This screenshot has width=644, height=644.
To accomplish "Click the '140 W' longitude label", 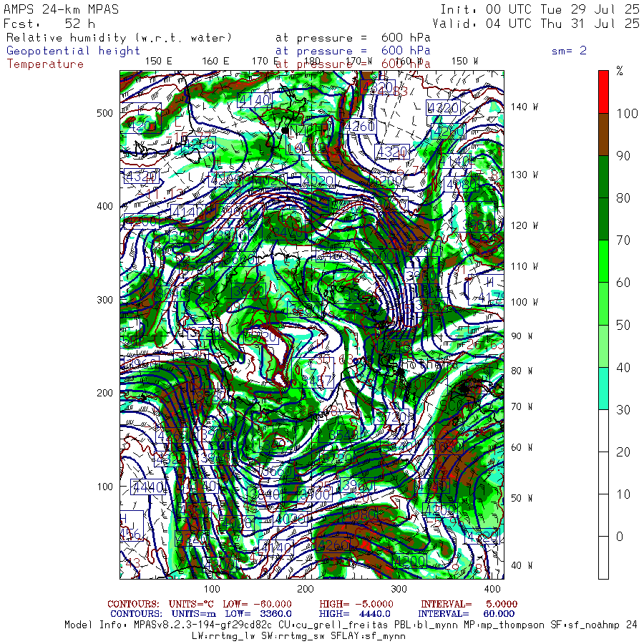I will coord(524,107).
